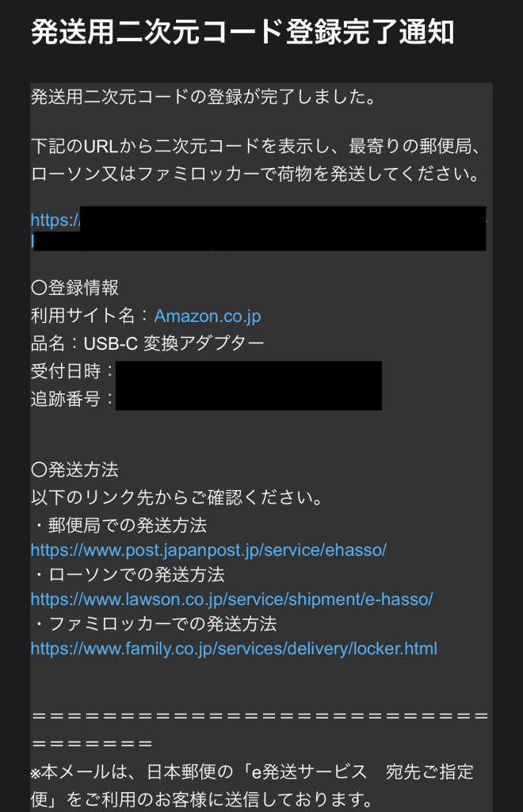Click the footer note starting with ※本メールは
Image resolution: width=523 pixels, height=812 pixels.
tap(254, 785)
